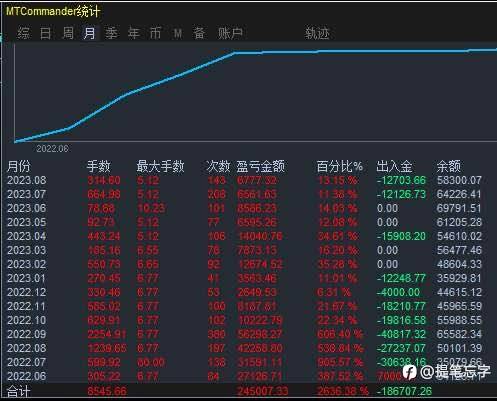Click the 余额 column header

[x=449, y=166]
